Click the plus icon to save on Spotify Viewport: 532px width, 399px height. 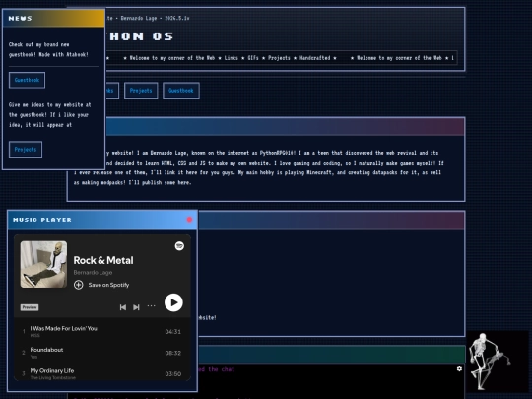tap(79, 285)
